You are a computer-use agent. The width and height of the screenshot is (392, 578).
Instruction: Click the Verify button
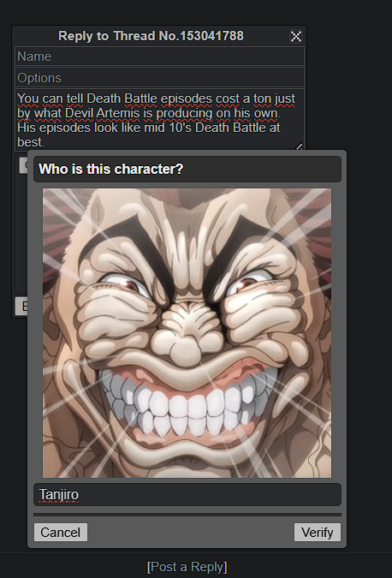318,532
